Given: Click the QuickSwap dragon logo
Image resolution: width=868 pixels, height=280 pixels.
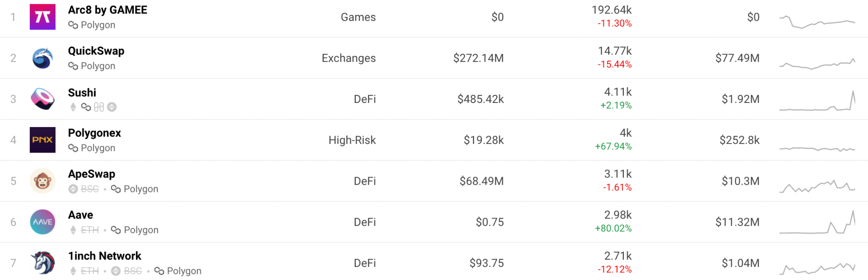Looking at the screenshot, I should click(x=42, y=58).
